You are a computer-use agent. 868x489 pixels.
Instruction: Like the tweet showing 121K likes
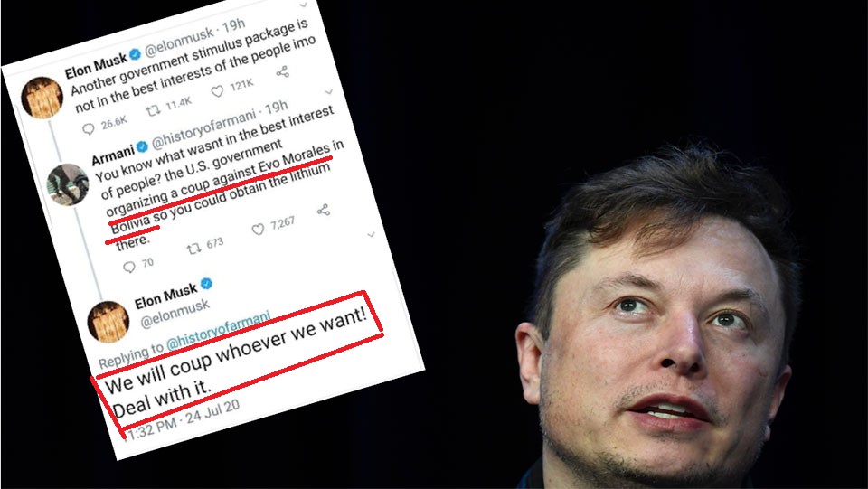click(218, 92)
